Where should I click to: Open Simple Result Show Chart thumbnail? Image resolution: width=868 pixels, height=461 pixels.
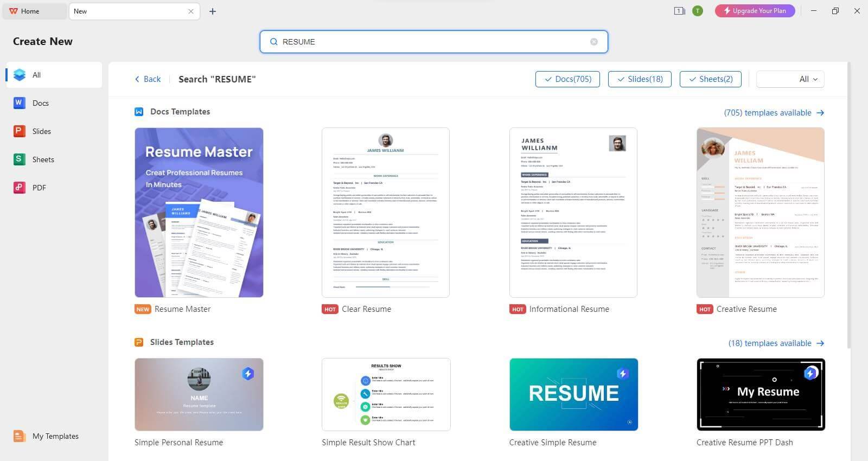pos(386,394)
